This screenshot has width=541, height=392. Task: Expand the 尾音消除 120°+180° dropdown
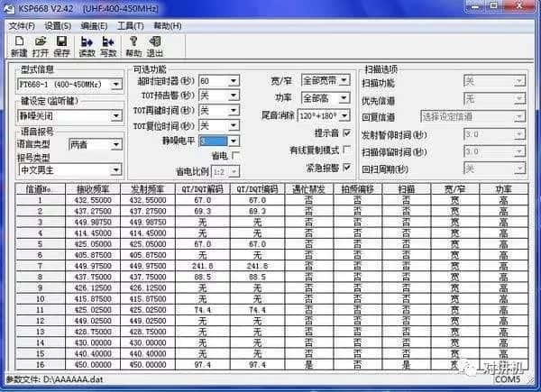click(x=344, y=115)
